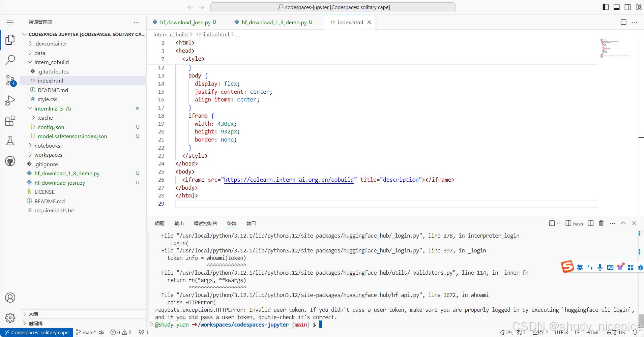Image resolution: width=644 pixels, height=337 pixels.
Task: Toggle secondary sidebar visibility in title bar
Action: [x=627, y=7]
